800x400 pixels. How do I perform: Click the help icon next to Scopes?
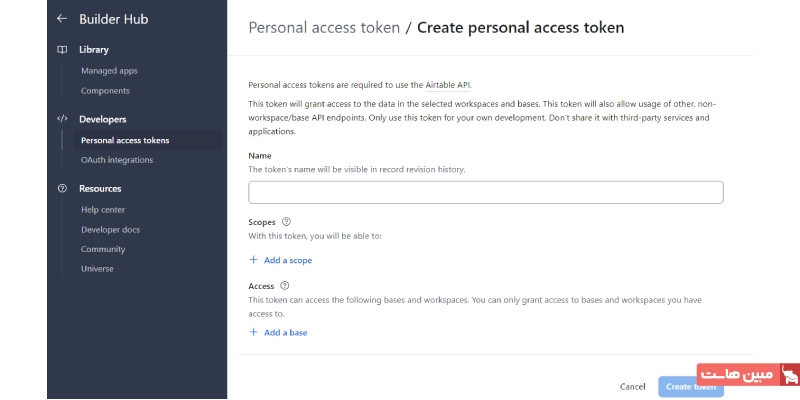(x=286, y=222)
